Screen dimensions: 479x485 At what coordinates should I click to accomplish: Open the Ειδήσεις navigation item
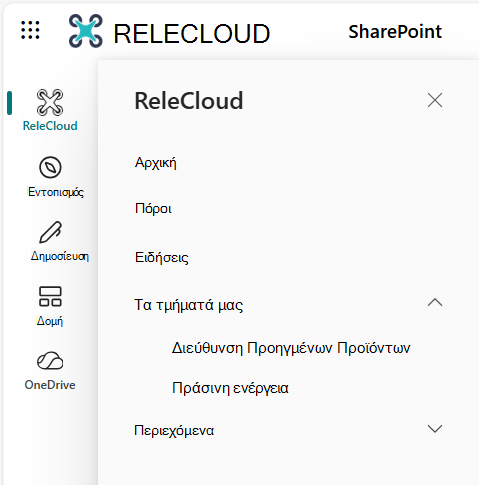point(162,257)
